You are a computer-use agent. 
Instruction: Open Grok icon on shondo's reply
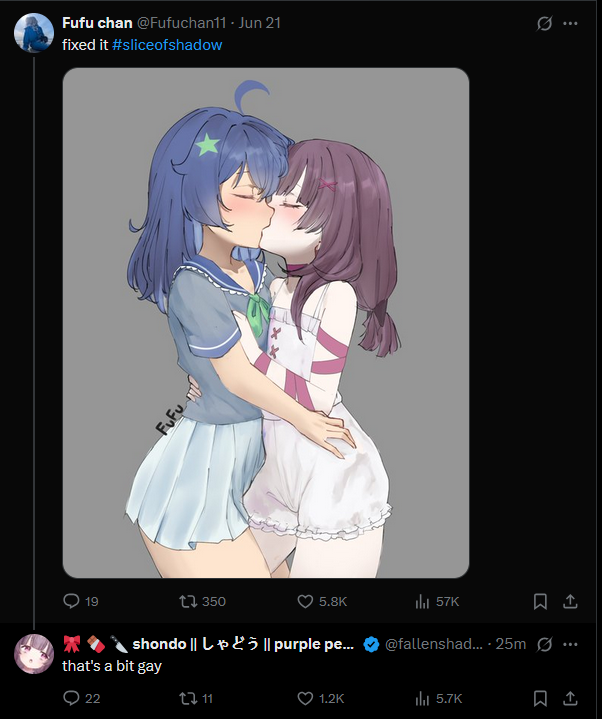coord(544,644)
